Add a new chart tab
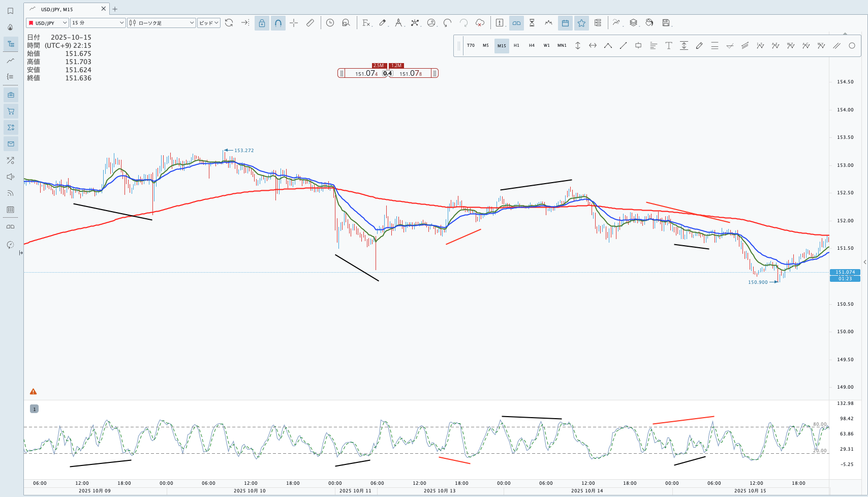 [115, 9]
